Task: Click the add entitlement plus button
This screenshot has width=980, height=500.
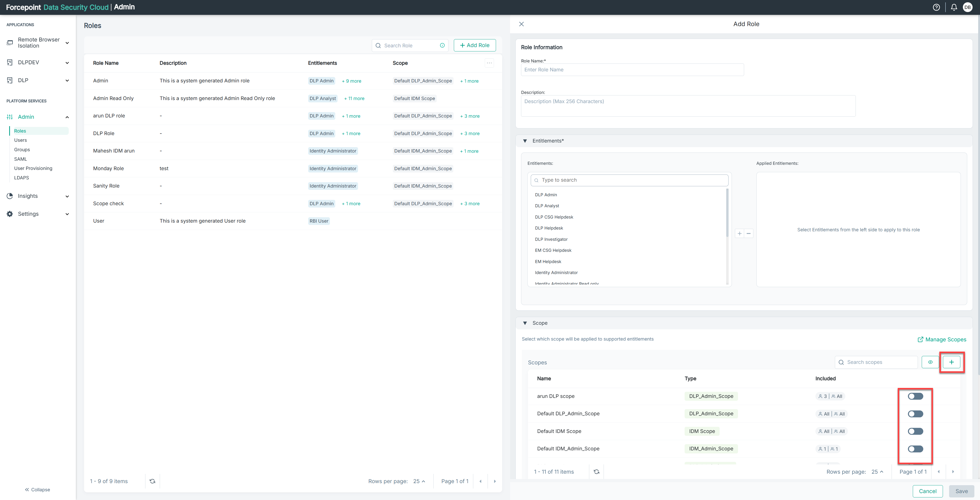Action: click(739, 233)
